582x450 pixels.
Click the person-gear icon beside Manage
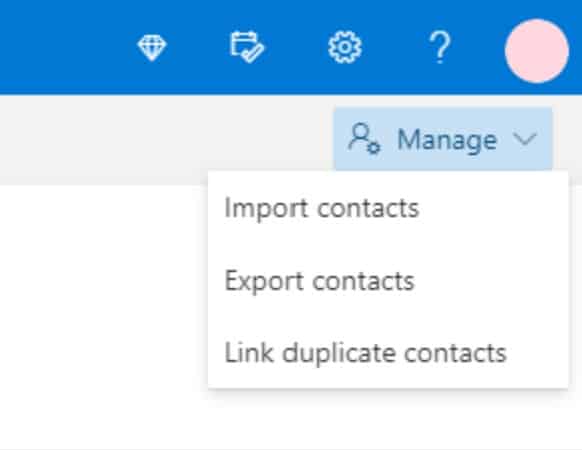pos(364,138)
